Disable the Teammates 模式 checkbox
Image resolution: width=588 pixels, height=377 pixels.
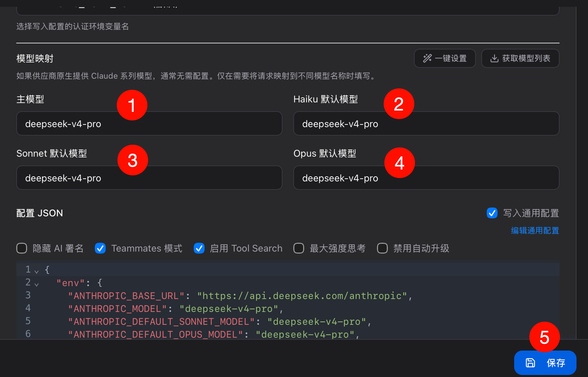coord(100,248)
